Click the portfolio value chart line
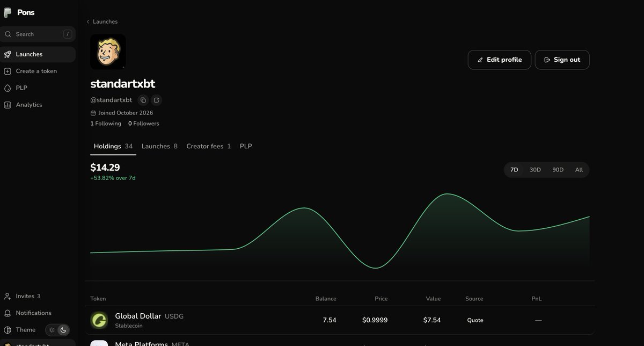644x346 pixels. coord(340,231)
